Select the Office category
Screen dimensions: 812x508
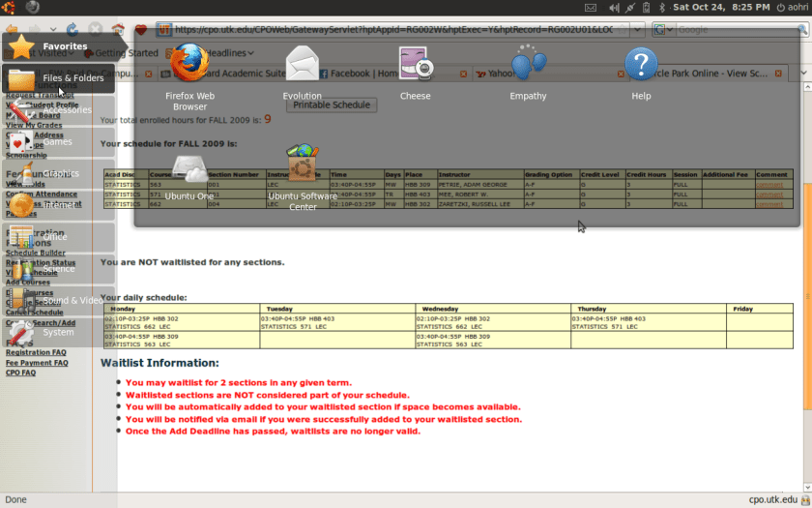pyautogui.click(x=59, y=237)
